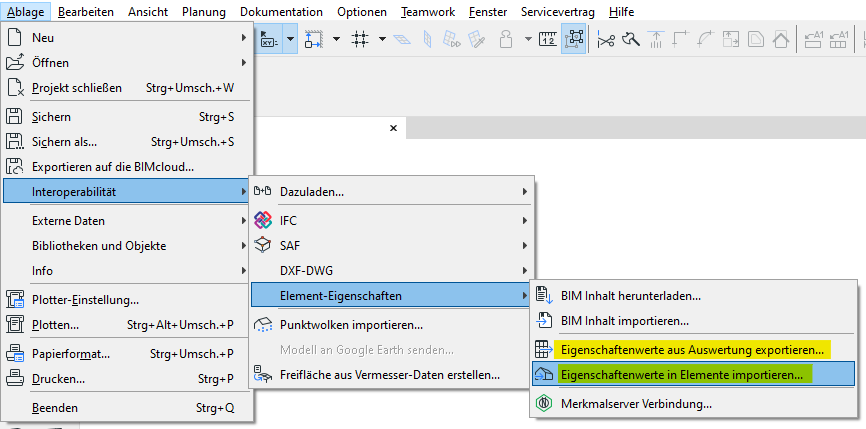Image resolution: width=866 pixels, height=429 pixels.
Task: Select Eigenschaftenwerte in Elemente importieren
Action: click(681, 375)
